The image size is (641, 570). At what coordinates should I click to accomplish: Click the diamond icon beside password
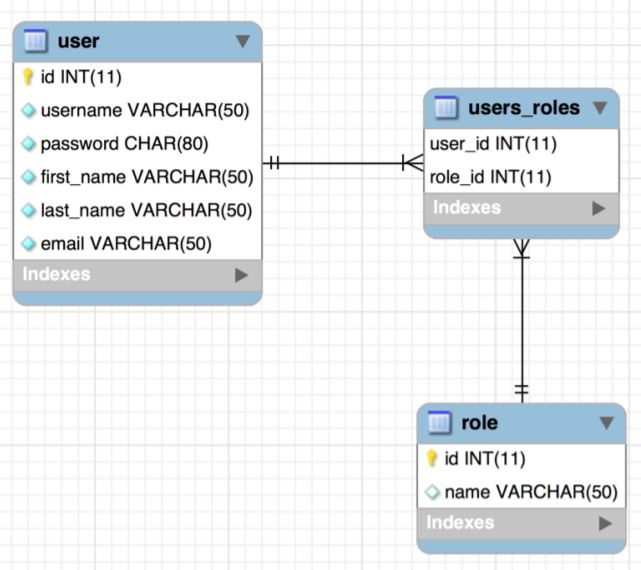click(x=28, y=144)
